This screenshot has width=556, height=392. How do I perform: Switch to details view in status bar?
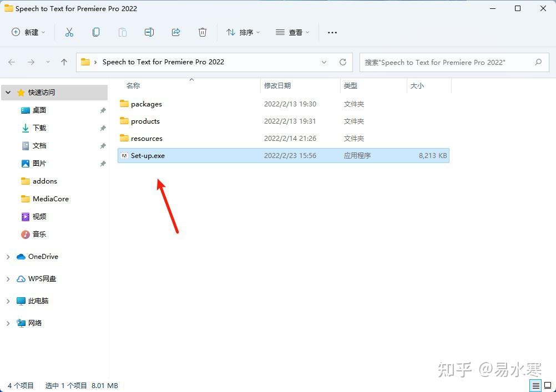tap(536, 385)
